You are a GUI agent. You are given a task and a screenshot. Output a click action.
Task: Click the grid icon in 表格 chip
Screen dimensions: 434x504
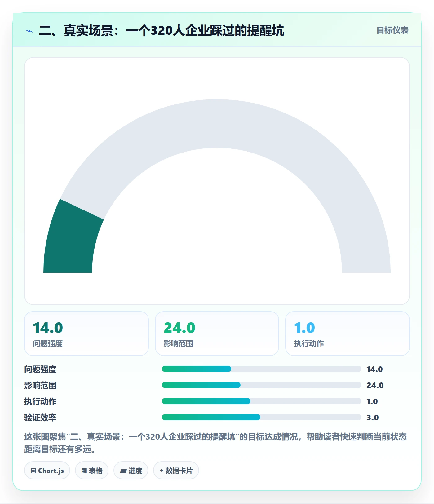[84, 471]
